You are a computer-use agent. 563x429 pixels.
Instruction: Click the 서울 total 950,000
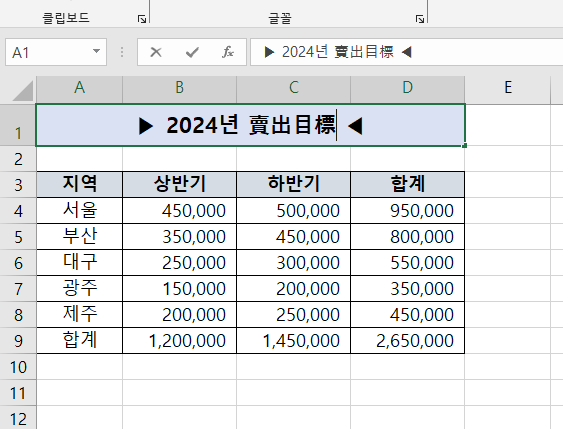tap(408, 211)
